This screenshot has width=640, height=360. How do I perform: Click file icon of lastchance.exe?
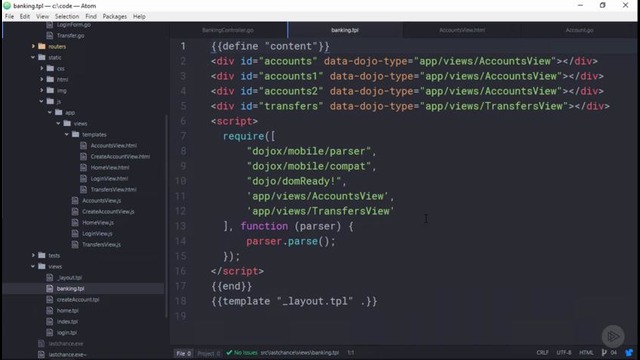(41, 344)
